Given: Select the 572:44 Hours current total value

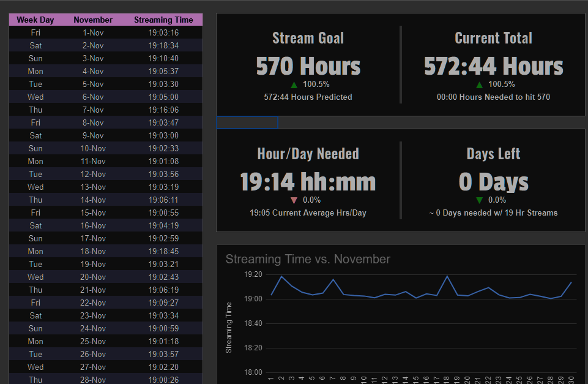Looking at the screenshot, I should tap(493, 66).
